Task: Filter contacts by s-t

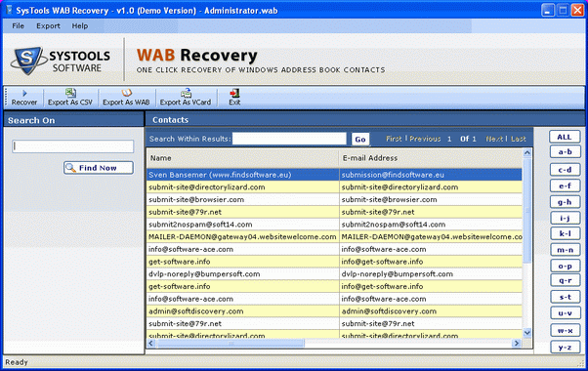Action: [566, 297]
